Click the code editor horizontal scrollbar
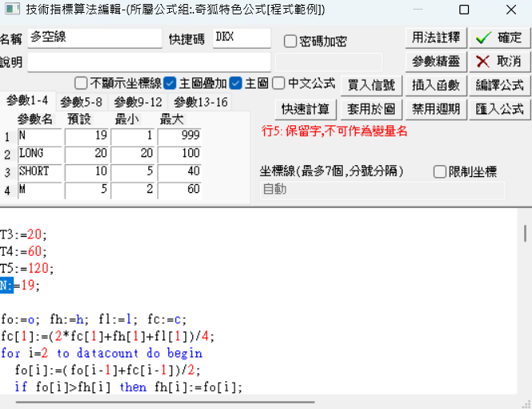Viewport: 532px width, 409px height. pyautogui.click(x=165, y=402)
